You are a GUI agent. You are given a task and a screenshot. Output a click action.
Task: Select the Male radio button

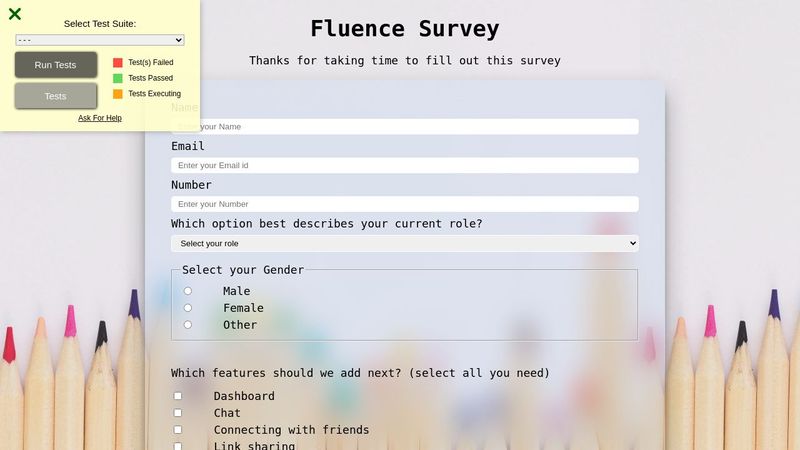188,291
